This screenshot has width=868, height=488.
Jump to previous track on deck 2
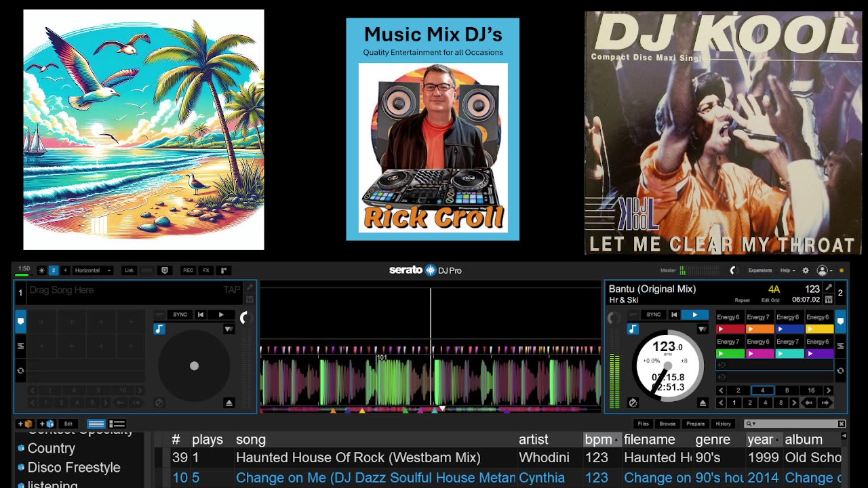[x=674, y=314]
